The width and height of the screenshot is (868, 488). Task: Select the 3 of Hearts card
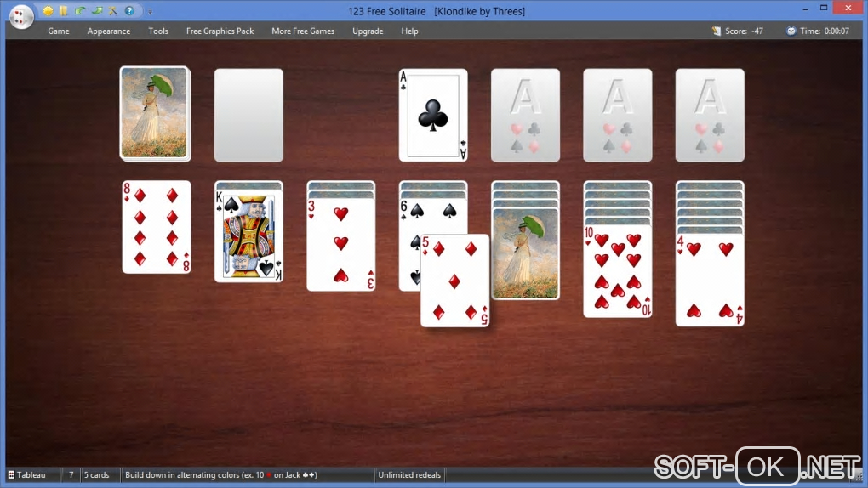tap(341, 245)
